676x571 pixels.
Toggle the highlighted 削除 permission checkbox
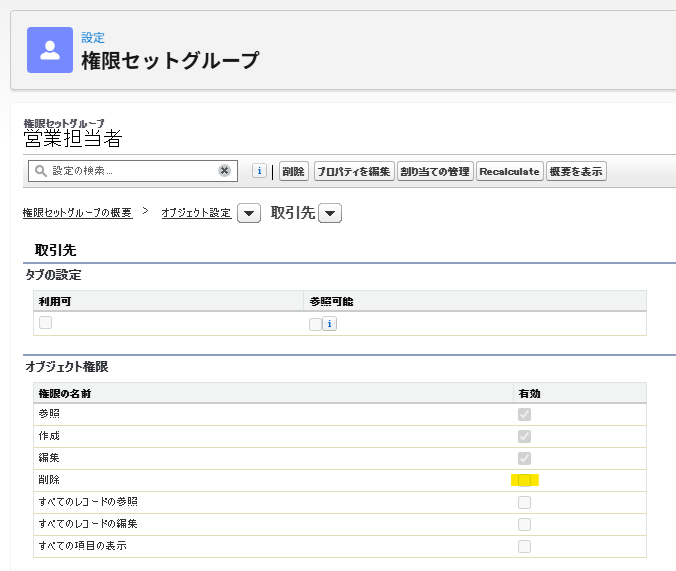pos(524,480)
